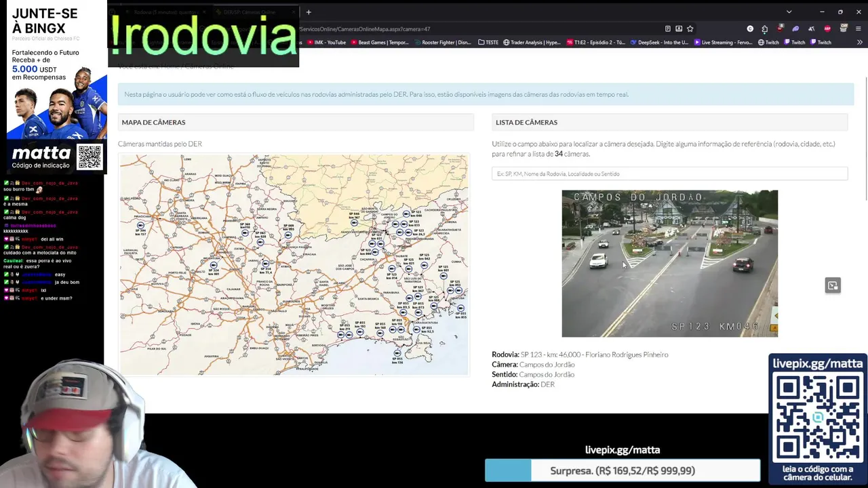Focus the camera search field

click(670, 174)
